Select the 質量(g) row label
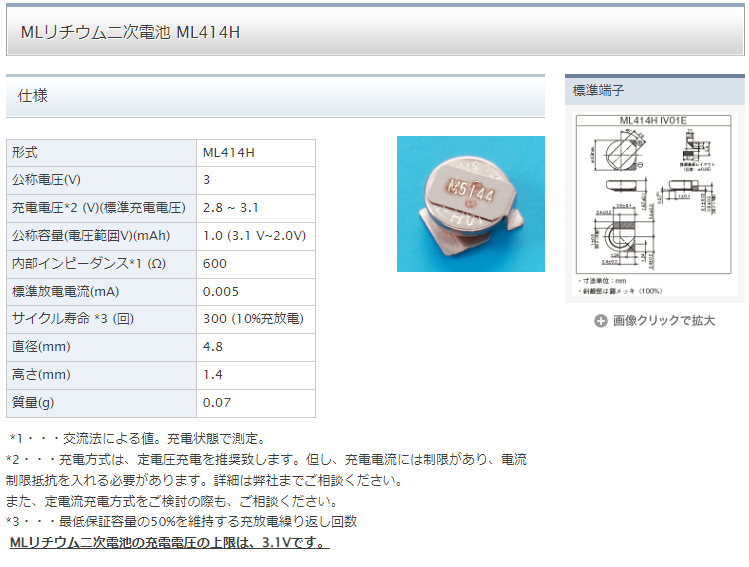The image size is (749, 567). (101, 403)
